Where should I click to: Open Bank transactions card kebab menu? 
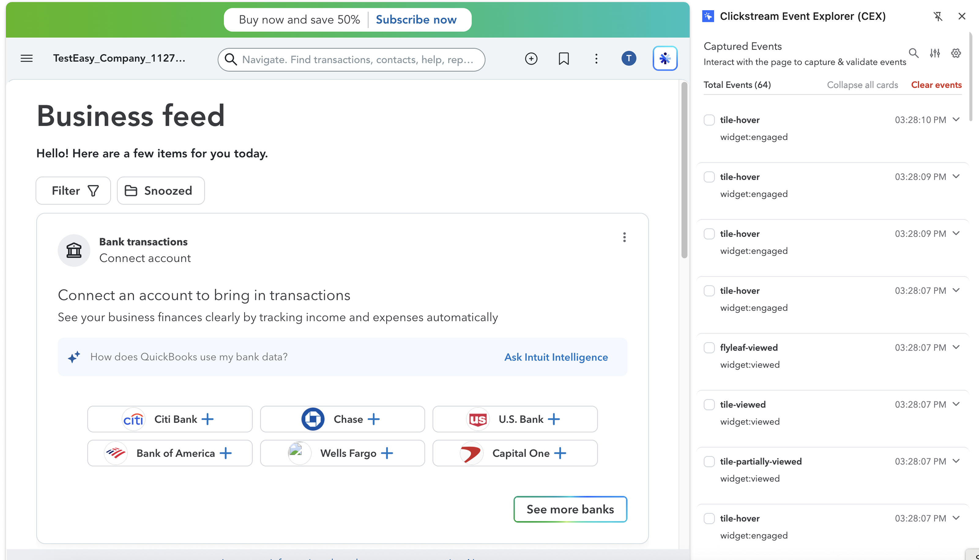coord(624,237)
